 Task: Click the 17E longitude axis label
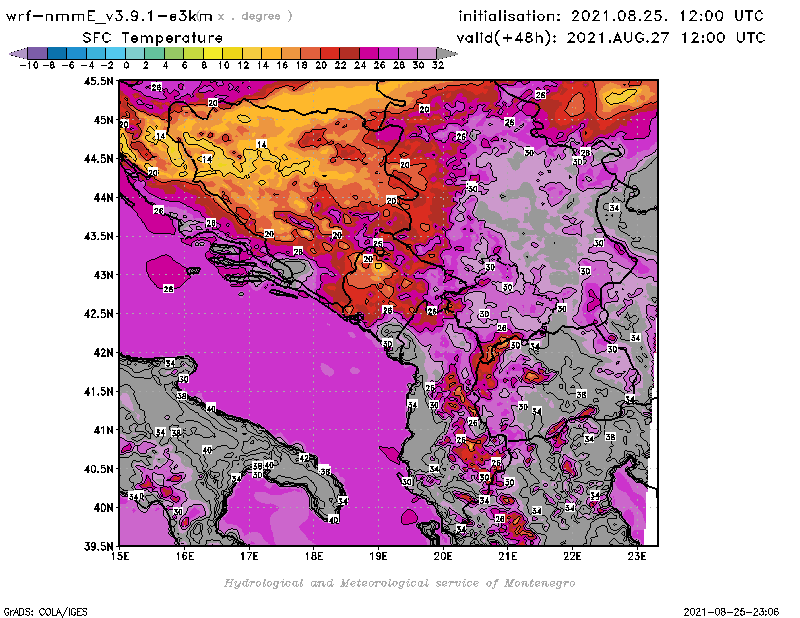249,556
